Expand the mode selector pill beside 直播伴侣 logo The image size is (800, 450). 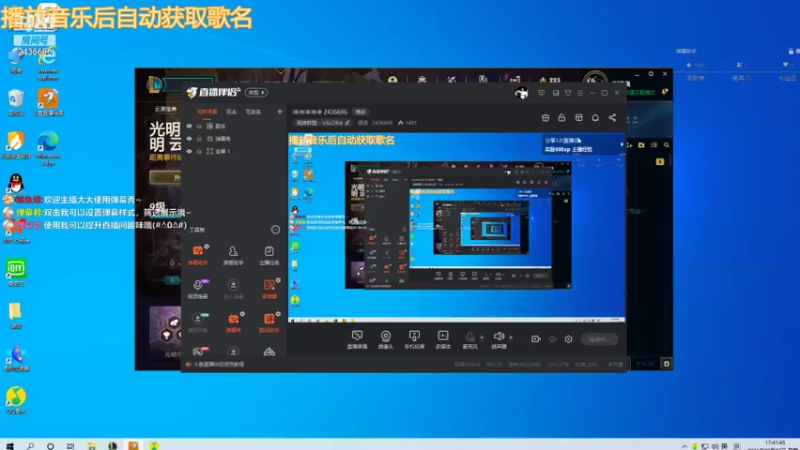point(256,93)
